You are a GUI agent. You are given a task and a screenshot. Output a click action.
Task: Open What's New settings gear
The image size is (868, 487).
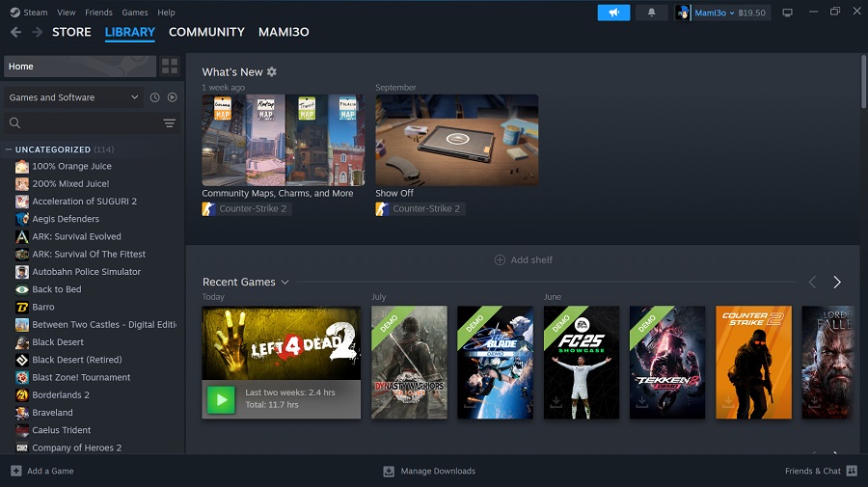272,72
